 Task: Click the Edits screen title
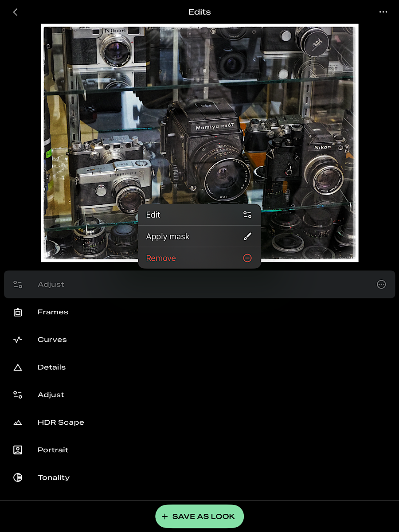point(199,12)
